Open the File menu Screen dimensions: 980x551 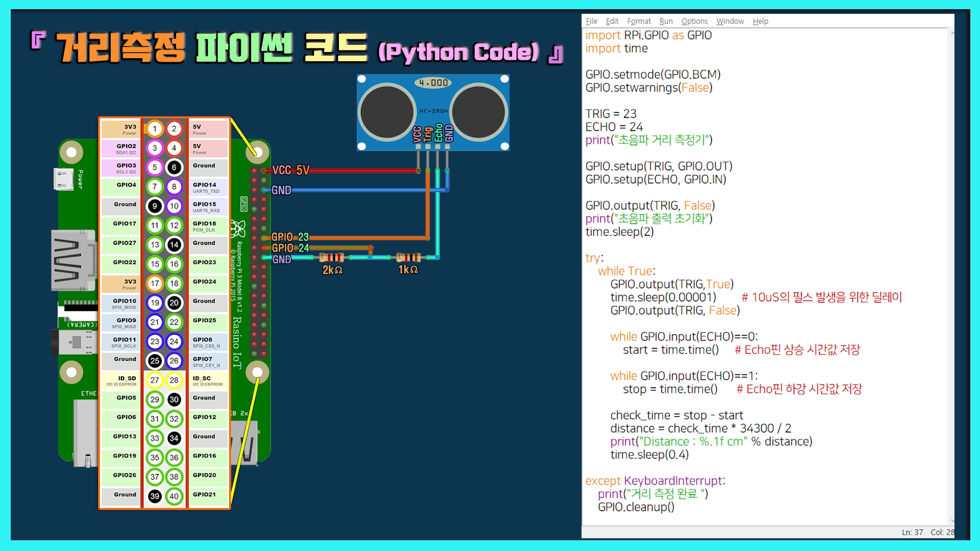click(591, 21)
